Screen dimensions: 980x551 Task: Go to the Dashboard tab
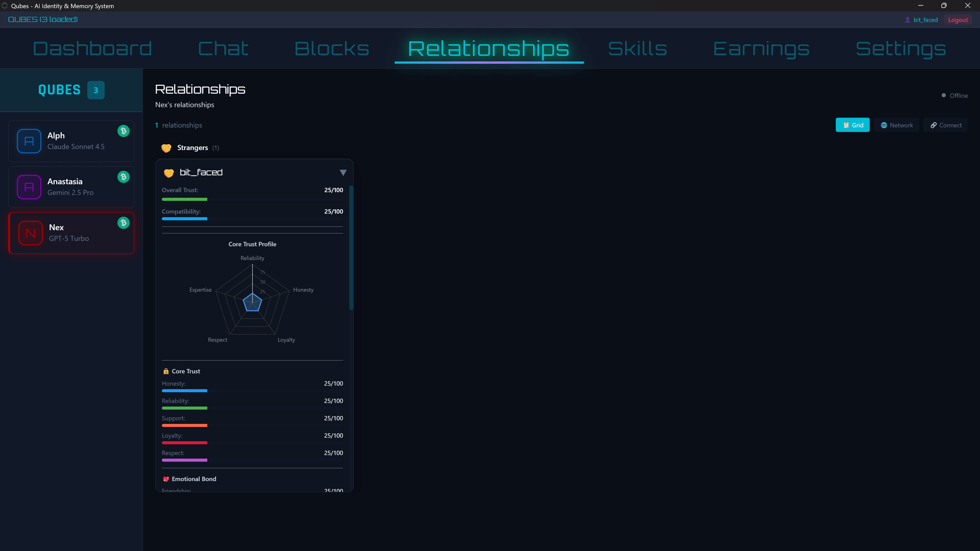[92, 49]
